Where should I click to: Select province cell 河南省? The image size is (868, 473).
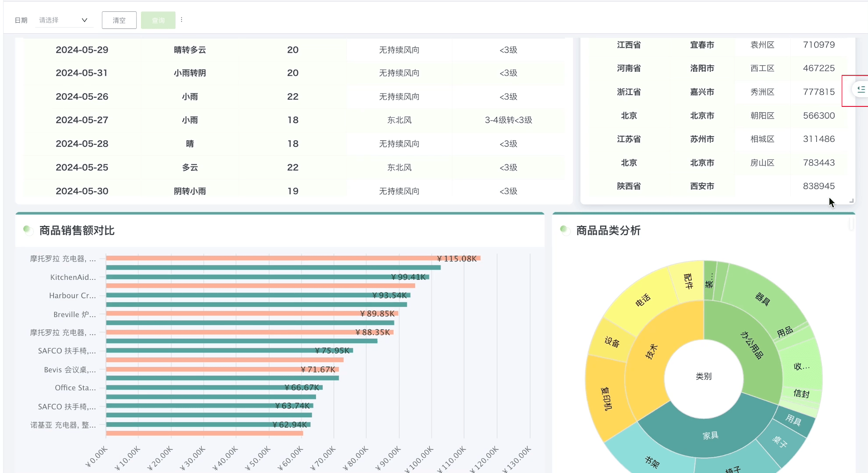[x=629, y=68]
